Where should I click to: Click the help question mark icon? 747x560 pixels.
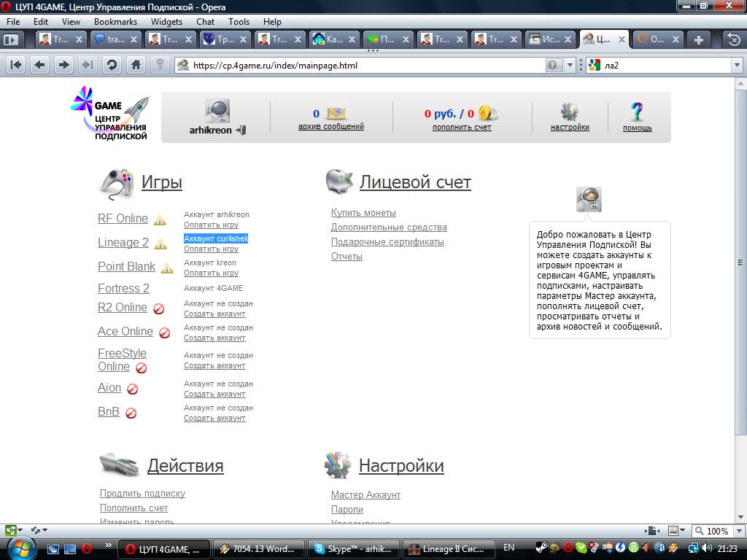(636, 112)
